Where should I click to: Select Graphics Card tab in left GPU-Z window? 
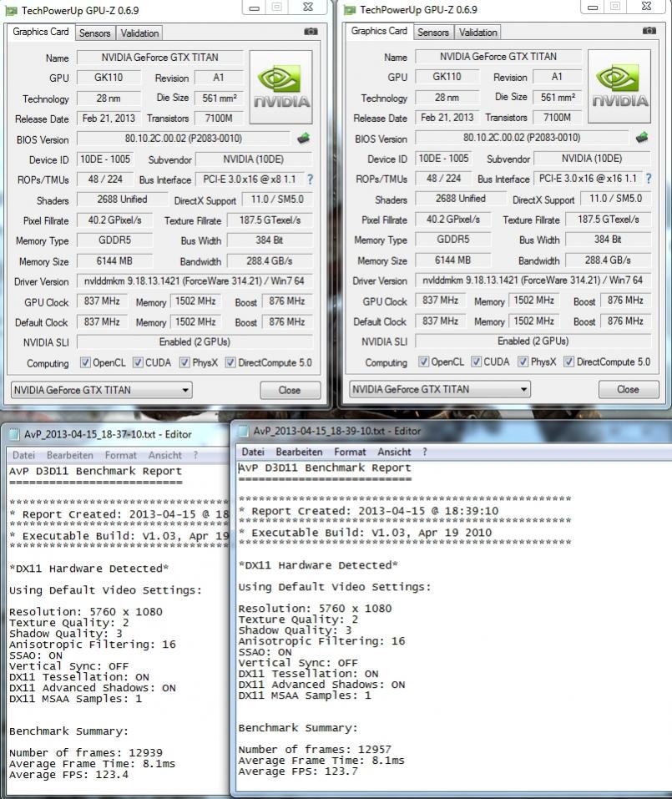(41, 32)
